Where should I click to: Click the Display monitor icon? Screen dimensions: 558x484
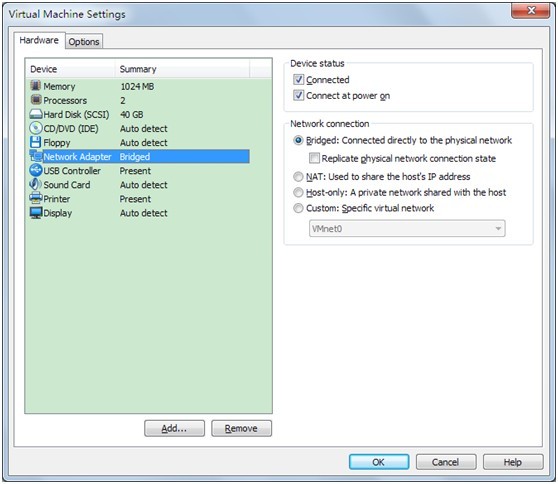(36, 212)
